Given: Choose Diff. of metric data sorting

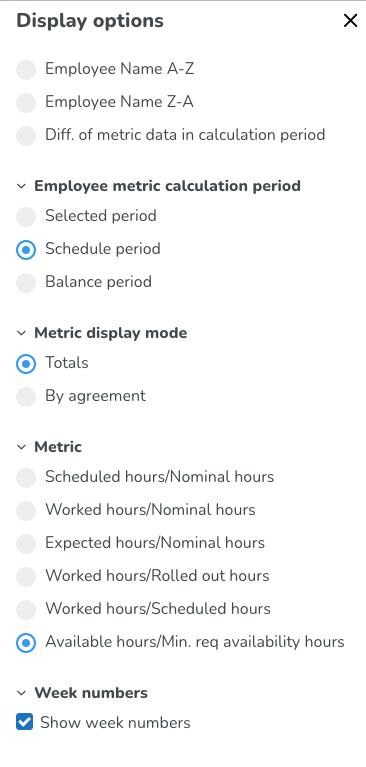Looking at the screenshot, I should (26, 135).
